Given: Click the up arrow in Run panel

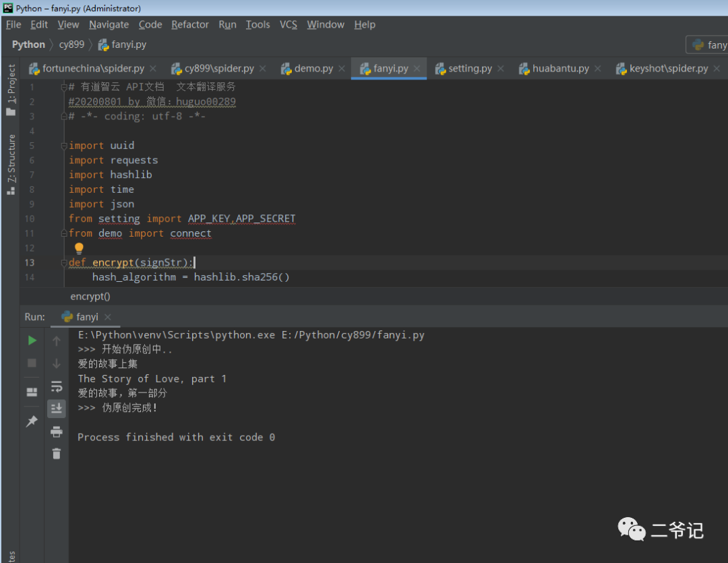Looking at the screenshot, I should click(x=57, y=341).
